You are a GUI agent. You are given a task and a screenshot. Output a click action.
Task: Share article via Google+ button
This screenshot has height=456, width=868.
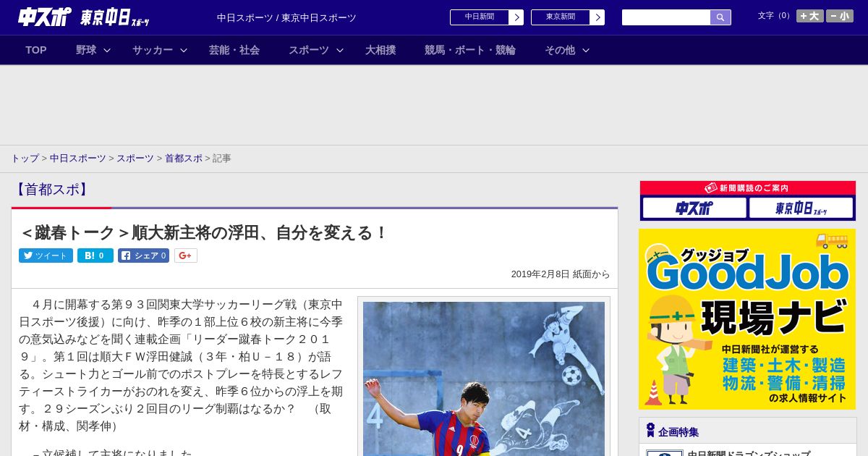185,256
